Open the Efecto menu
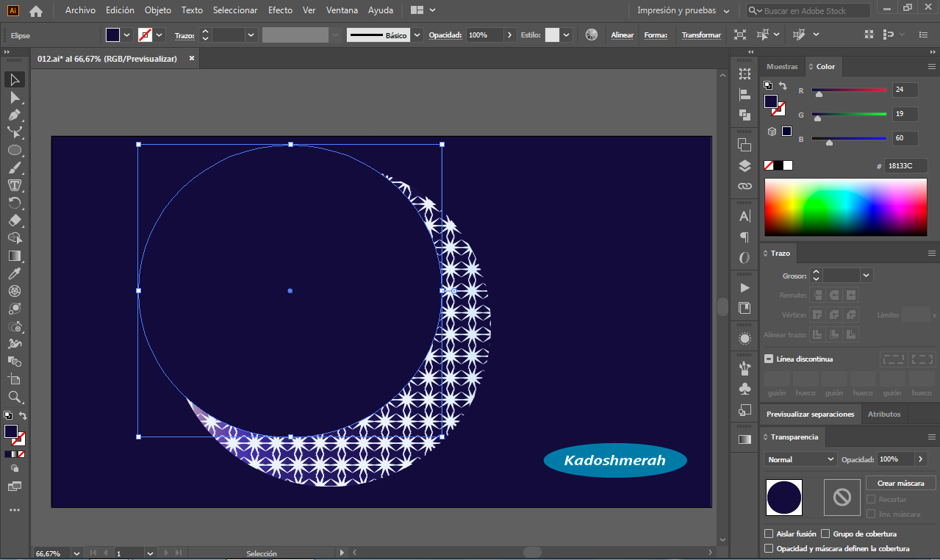 click(x=280, y=10)
